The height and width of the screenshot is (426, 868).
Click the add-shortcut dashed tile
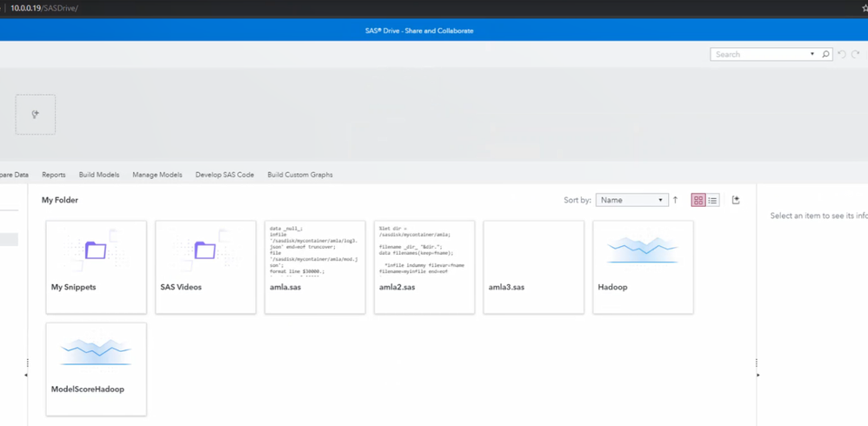coord(36,115)
